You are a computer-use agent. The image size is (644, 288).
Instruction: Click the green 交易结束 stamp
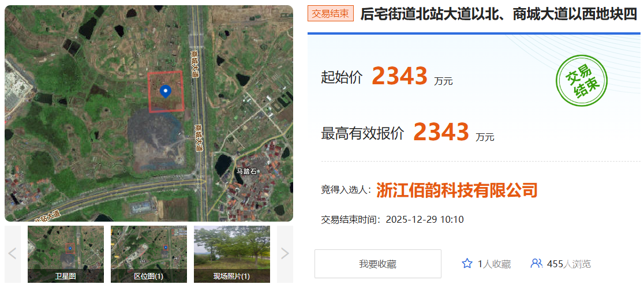(582, 81)
